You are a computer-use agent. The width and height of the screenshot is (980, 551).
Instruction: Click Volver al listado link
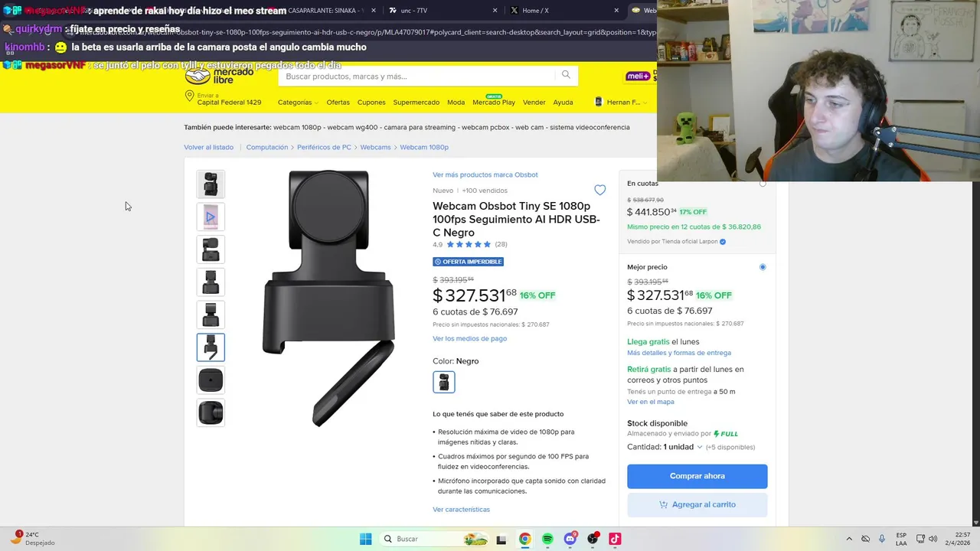coord(208,147)
